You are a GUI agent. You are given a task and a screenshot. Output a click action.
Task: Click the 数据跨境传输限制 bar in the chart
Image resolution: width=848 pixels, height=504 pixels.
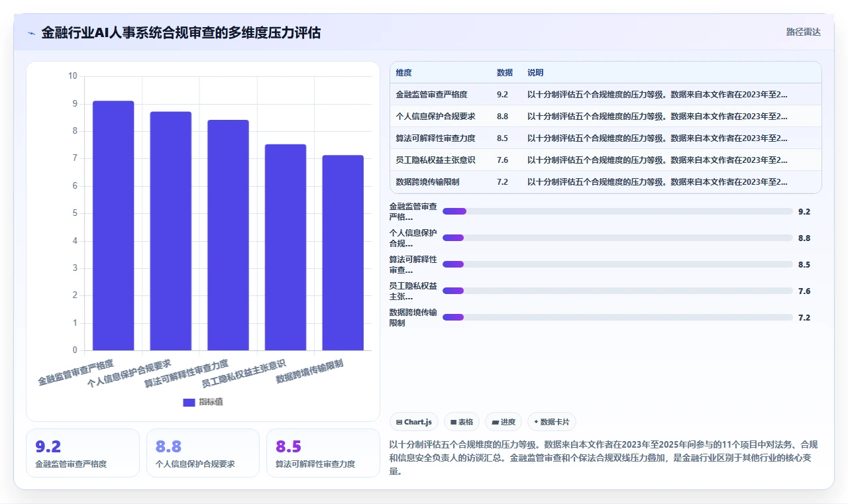tap(343, 252)
